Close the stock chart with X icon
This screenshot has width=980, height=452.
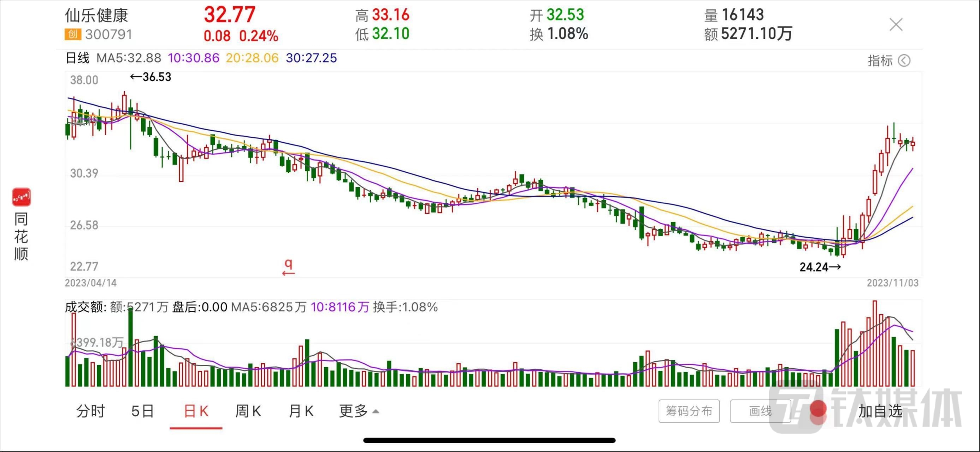point(896,25)
